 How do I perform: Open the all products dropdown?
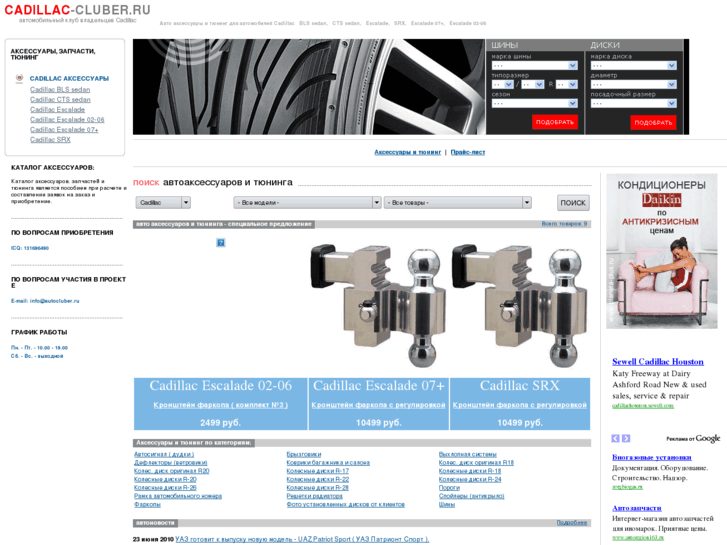pyautogui.click(x=457, y=203)
